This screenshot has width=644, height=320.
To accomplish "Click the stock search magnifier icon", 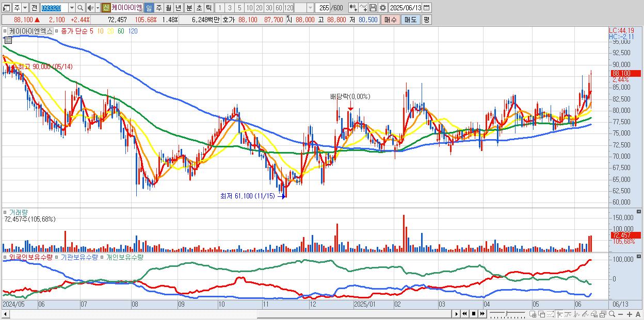I will tap(80, 8).
